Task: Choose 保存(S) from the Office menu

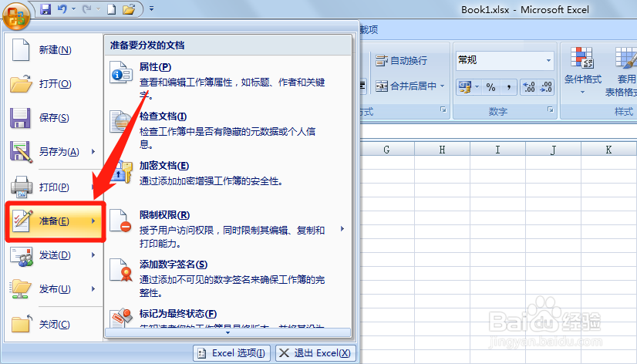Action: coord(54,118)
